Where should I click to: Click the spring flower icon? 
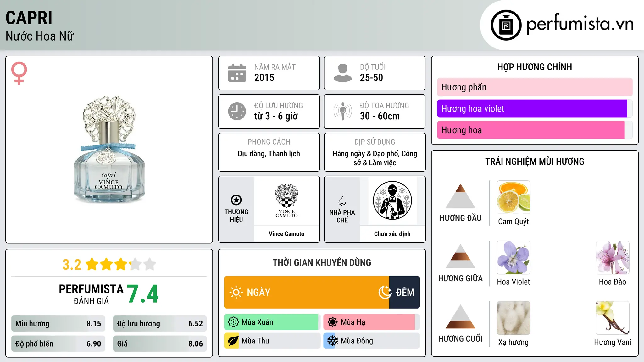[x=233, y=322]
